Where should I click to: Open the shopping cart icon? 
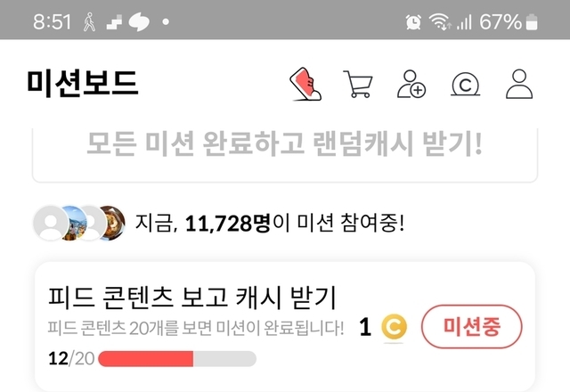click(x=358, y=84)
